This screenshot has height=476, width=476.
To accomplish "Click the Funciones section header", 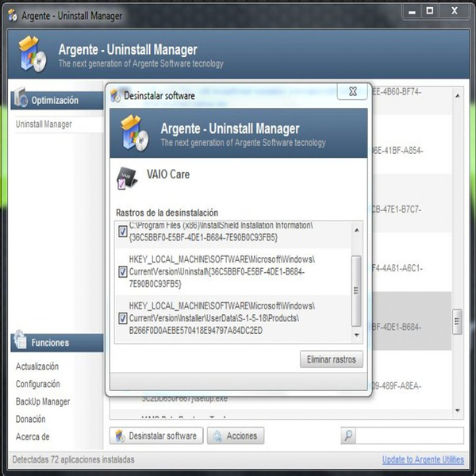I will pyautogui.click(x=57, y=343).
